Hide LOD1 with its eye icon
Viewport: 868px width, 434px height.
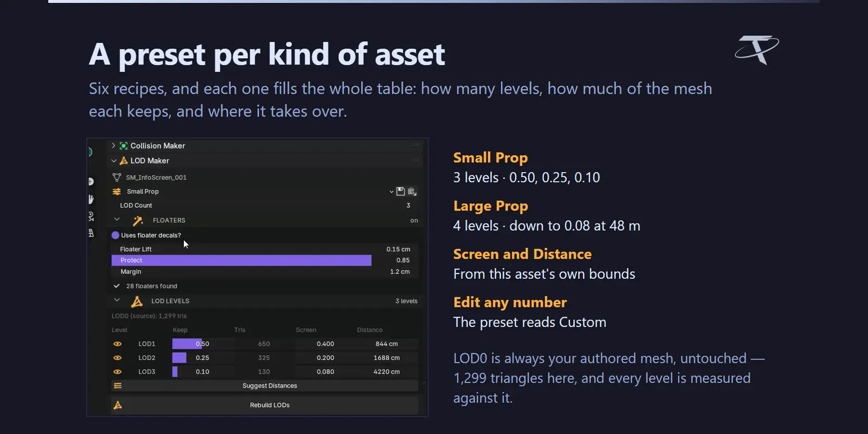click(117, 344)
